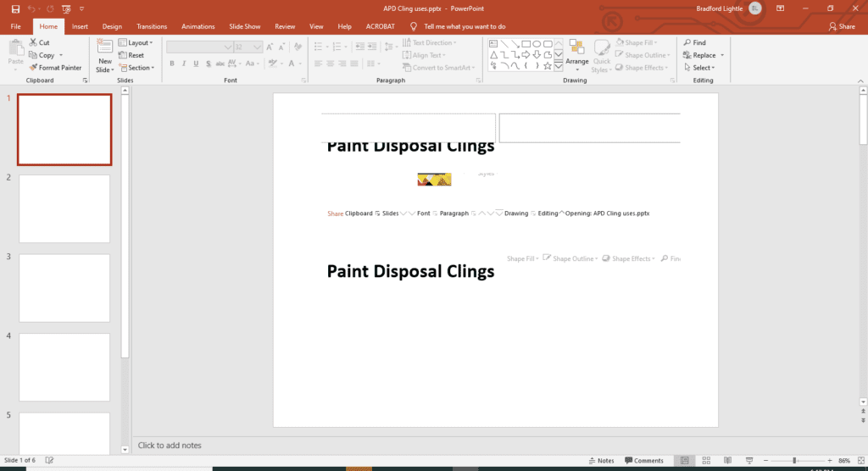
Task: Select slide 3 thumbnail
Action: pos(64,287)
